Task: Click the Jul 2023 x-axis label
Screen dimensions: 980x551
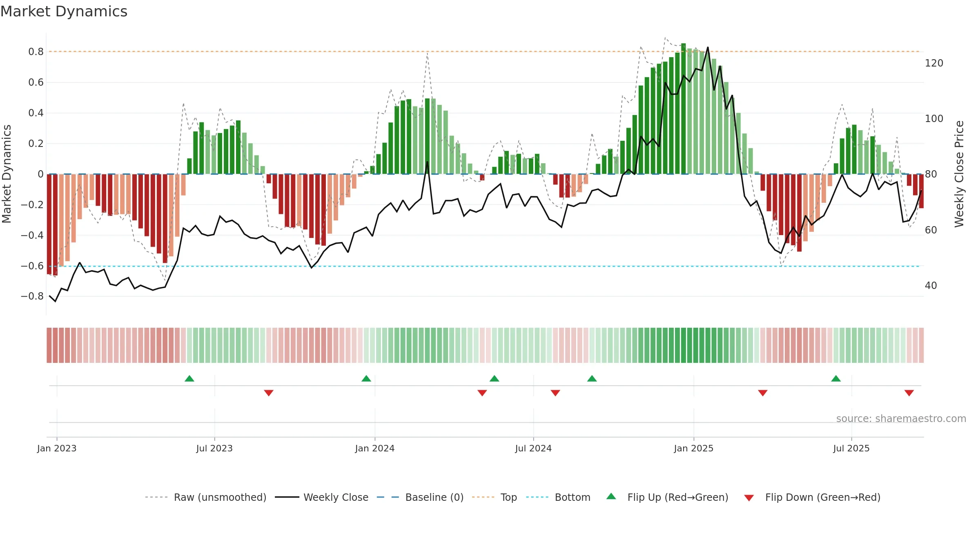Action: click(x=214, y=448)
